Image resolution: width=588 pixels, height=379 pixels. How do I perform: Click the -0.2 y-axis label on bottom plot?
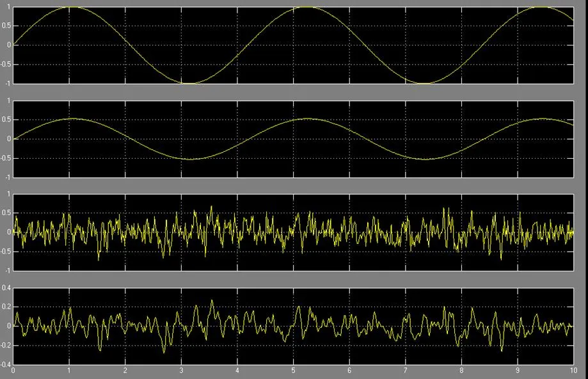(6, 345)
